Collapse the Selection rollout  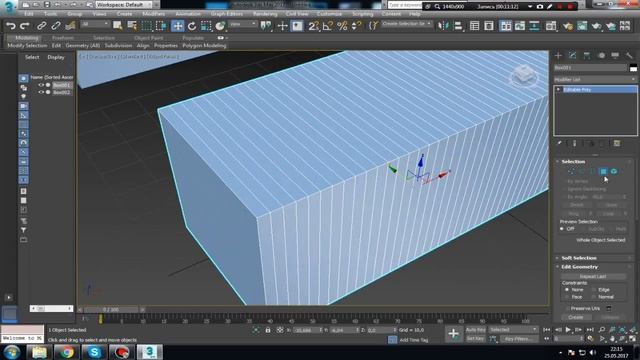coord(573,162)
